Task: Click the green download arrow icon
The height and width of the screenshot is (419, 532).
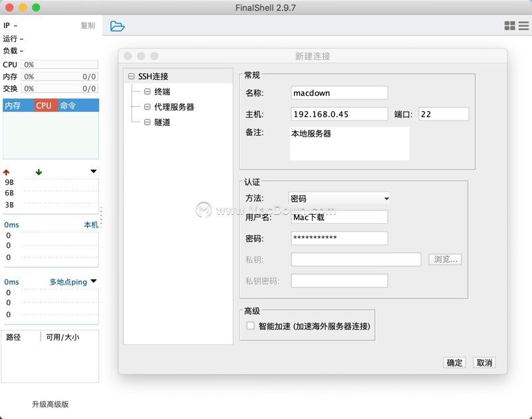Action: (x=39, y=172)
